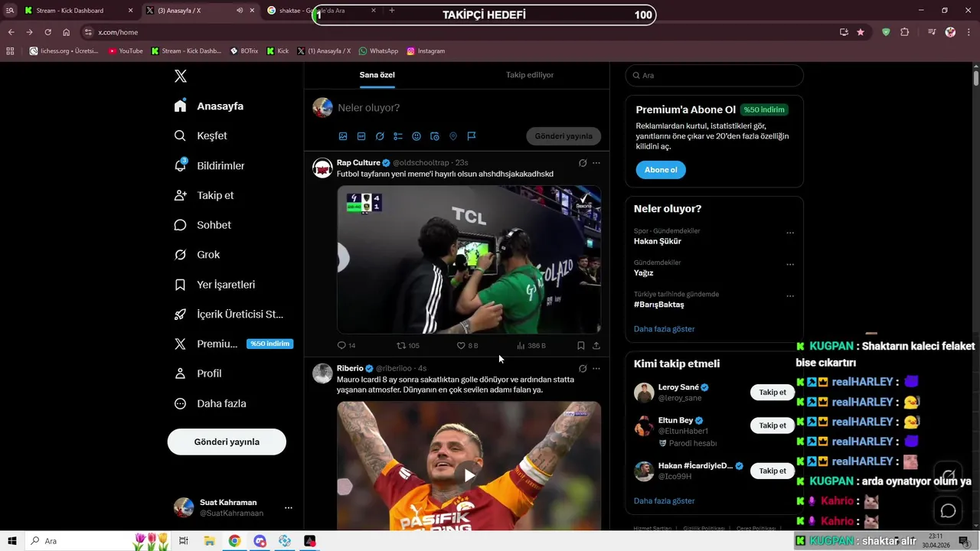The width and height of the screenshot is (980, 551).
Task: Like the Rap Culture post
Action: coord(467,346)
